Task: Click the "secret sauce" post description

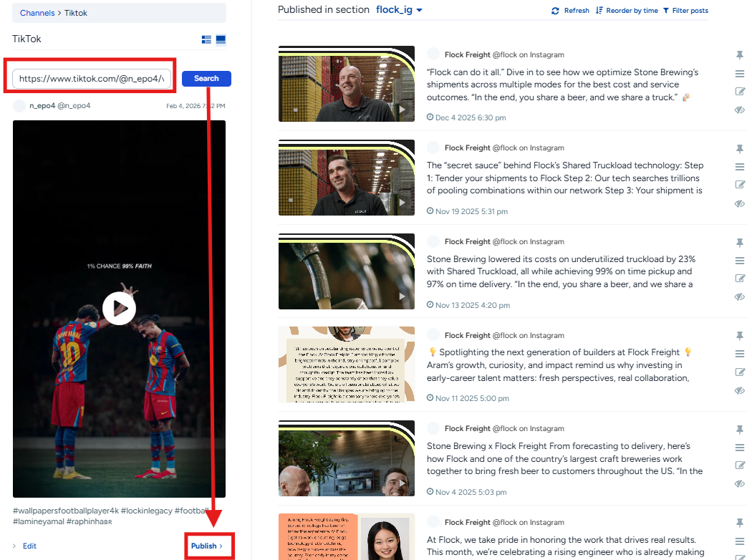Action: (565, 178)
